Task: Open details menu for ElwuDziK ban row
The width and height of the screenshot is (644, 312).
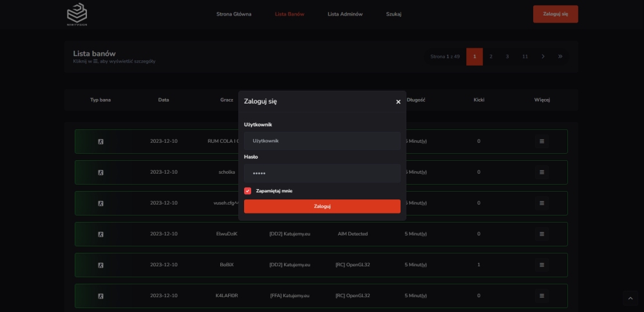Action: (x=542, y=234)
